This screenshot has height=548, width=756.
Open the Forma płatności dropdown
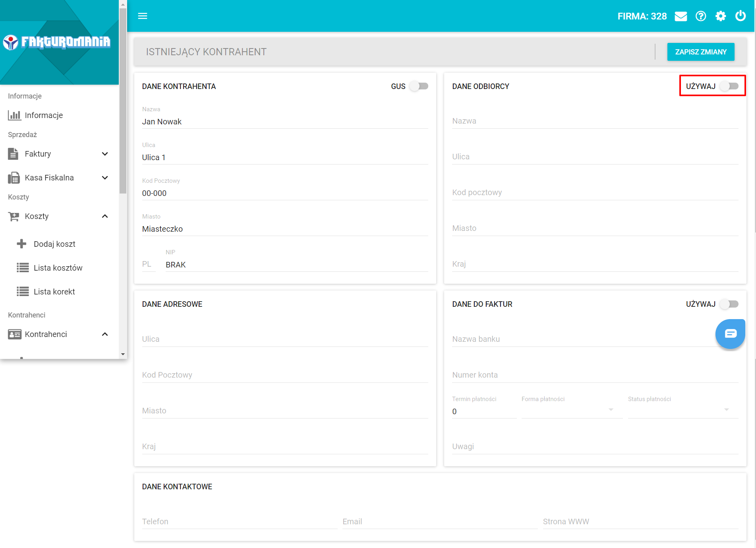(572, 409)
